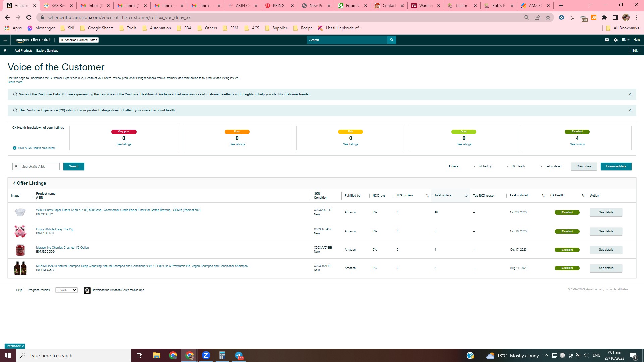This screenshot has width=644, height=362.
Task: Open the messages envelope icon
Action: coord(607,40)
